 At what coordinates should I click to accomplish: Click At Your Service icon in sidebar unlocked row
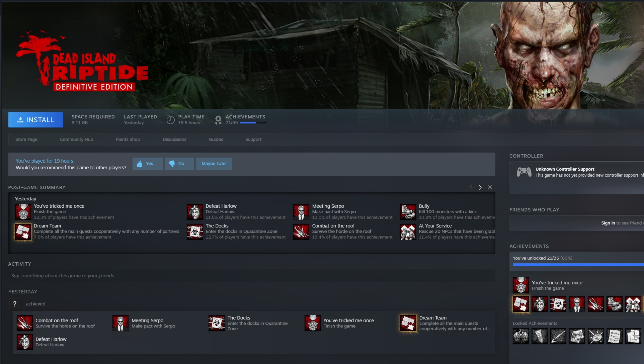[633, 304]
